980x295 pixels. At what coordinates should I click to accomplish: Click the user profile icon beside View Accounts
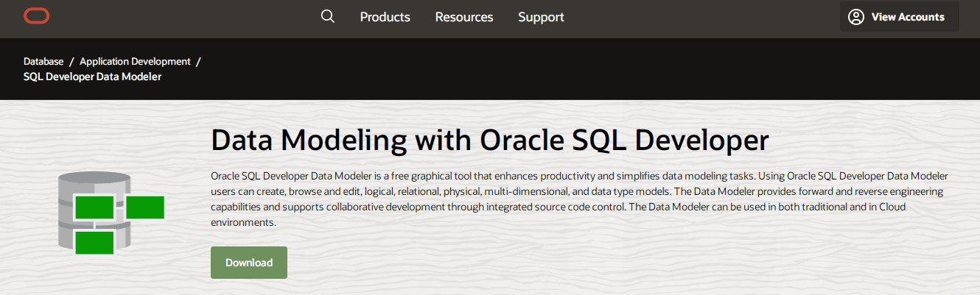[855, 17]
